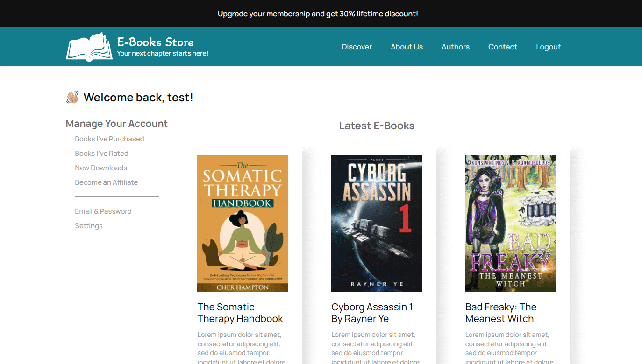Click the open book logo icon

89,47
